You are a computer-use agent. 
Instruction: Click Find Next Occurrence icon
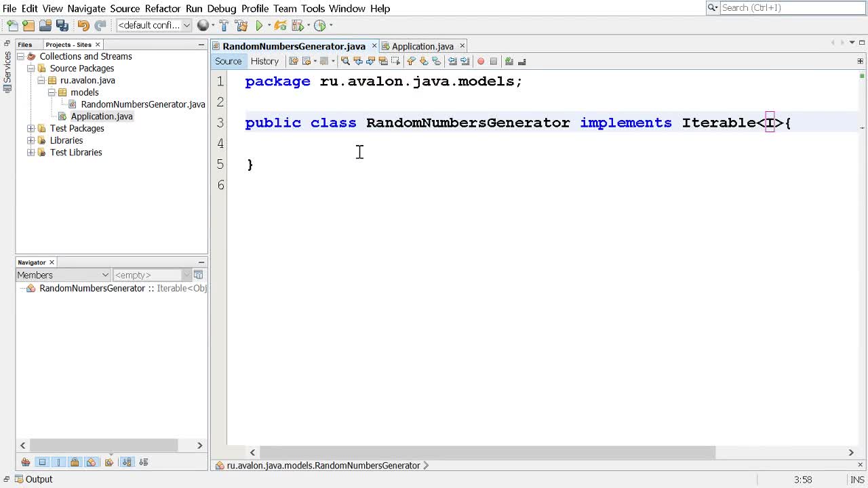point(370,61)
